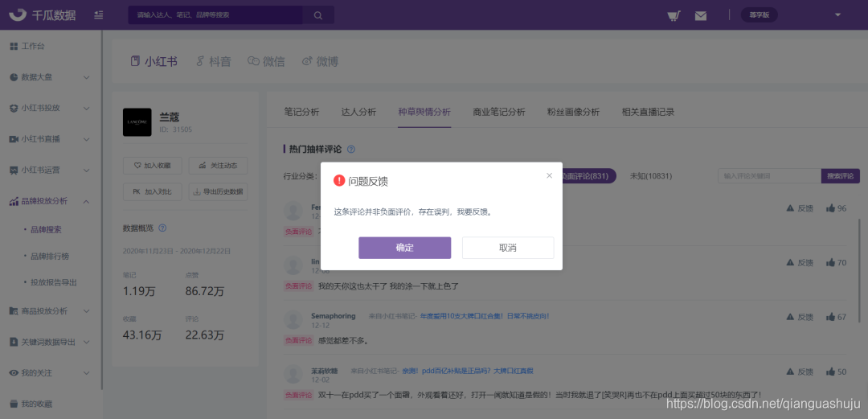Open note link 亲测！pdd百亿补贴是正品吗
The image size is (868, 419).
(468, 370)
